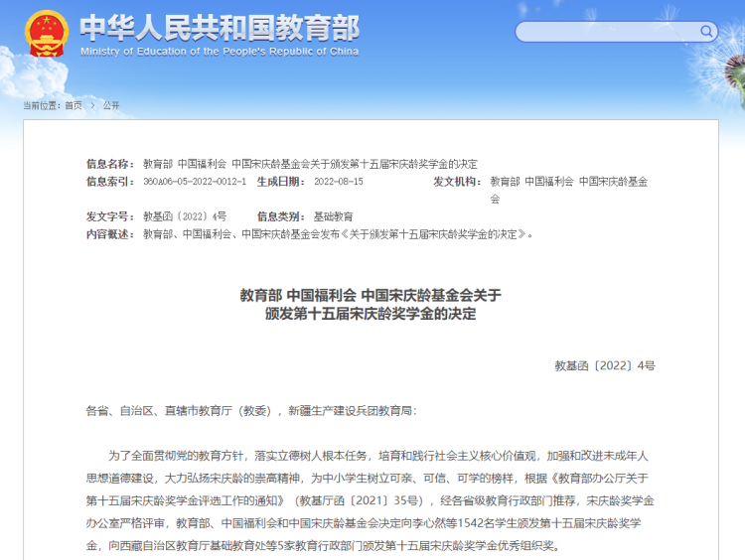Click the right-aligned 教基函〔2022〕4号 below the title
The width and height of the screenshot is (745, 560).
click(x=605, y=365)
